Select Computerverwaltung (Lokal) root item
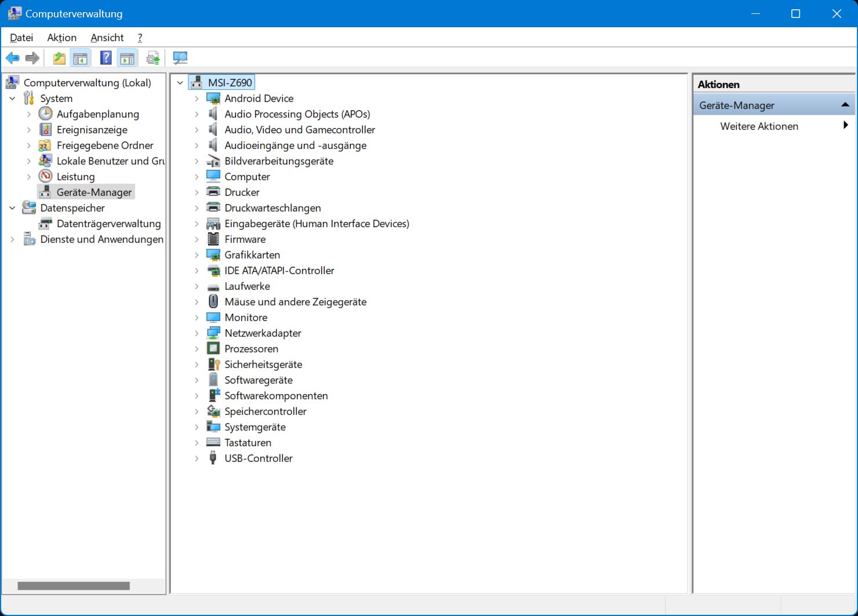This screenshot has height=616, width=858. coord(87,83)
